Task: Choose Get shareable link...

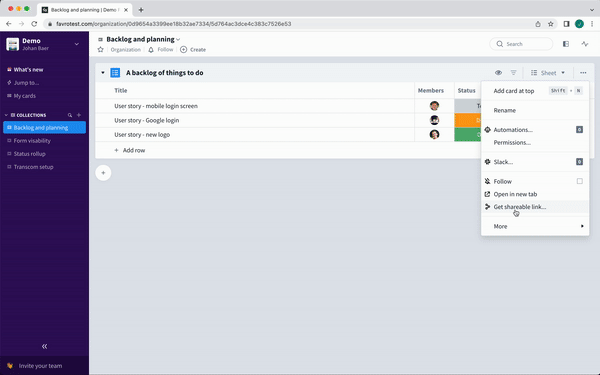Action: pos(535,207)
